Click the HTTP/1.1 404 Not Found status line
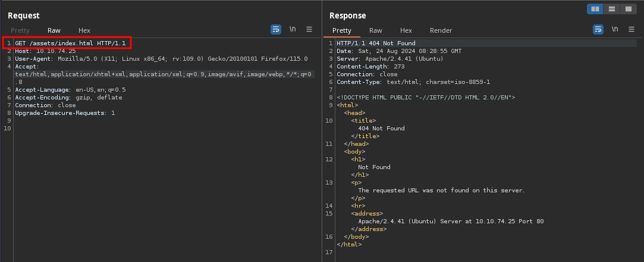Image resolution: width=644 pixels, height=262 pixels. [376, 43]
